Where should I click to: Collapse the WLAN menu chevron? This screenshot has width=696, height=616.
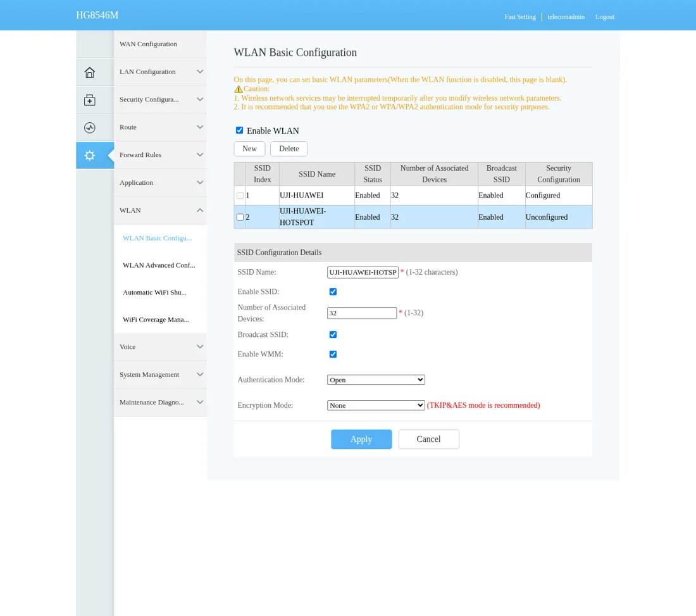[200, 211]
